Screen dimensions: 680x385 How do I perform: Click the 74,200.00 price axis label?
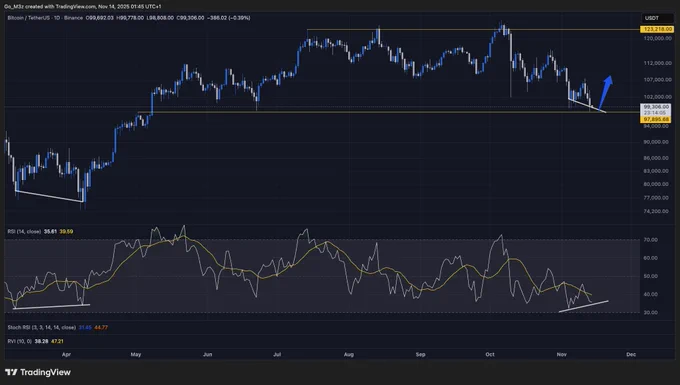[x=657, y=212]
